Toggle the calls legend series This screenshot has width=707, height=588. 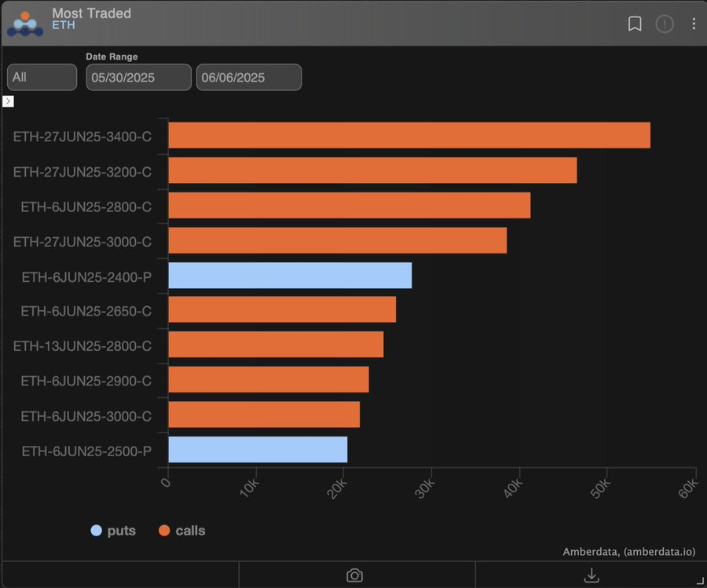point(181,531)
